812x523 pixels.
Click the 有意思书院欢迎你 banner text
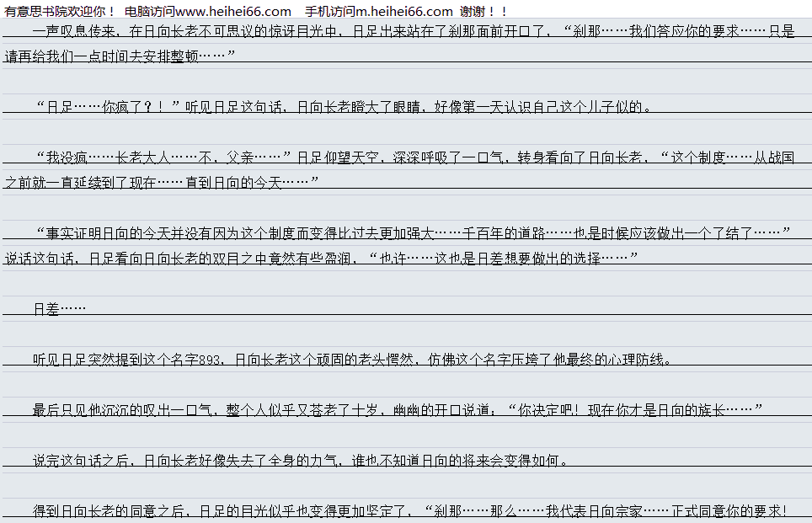(59, 11)
